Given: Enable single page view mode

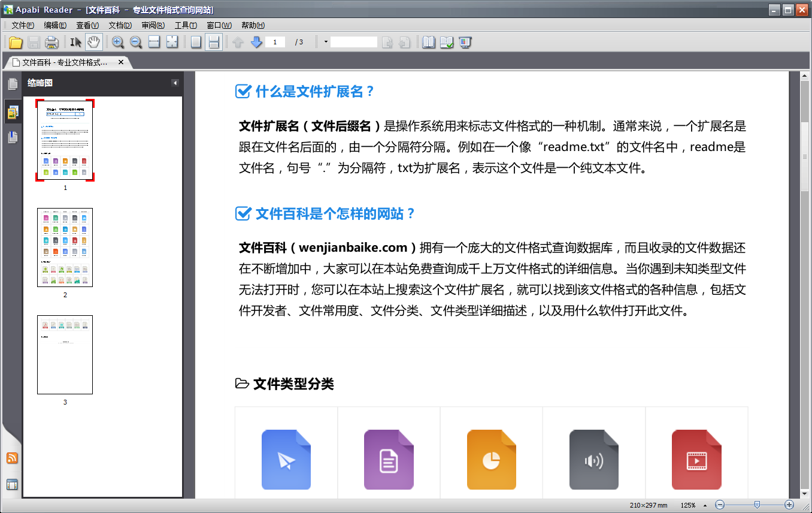Looking at the screenshot, I should point(196,42).
